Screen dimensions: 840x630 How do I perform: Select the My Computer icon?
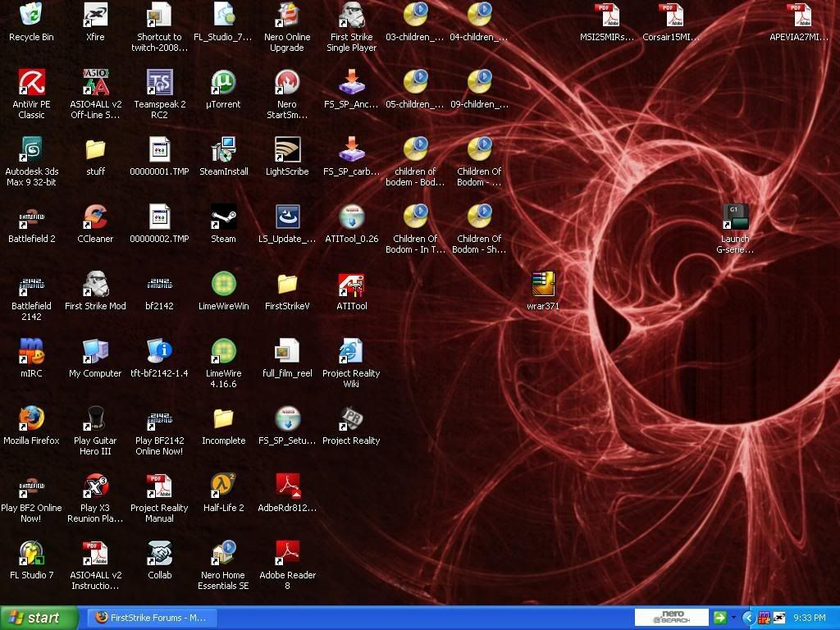coord(95,351)
